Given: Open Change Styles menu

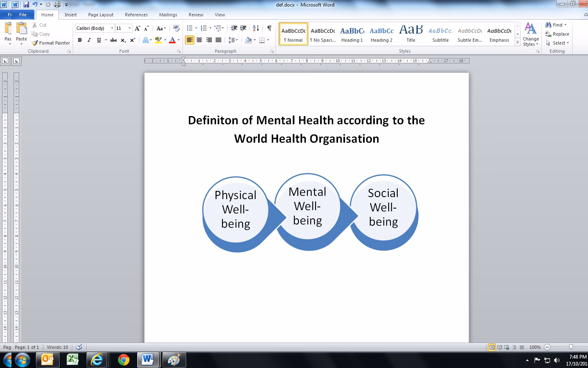Looking at the screenshot, I should 531,34.
